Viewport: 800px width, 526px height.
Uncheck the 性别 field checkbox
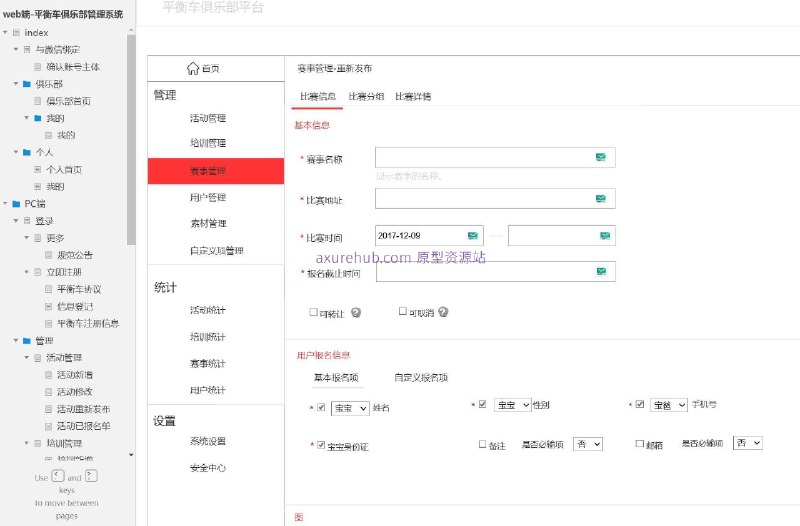pyautogui.click(x=482, y=404)
